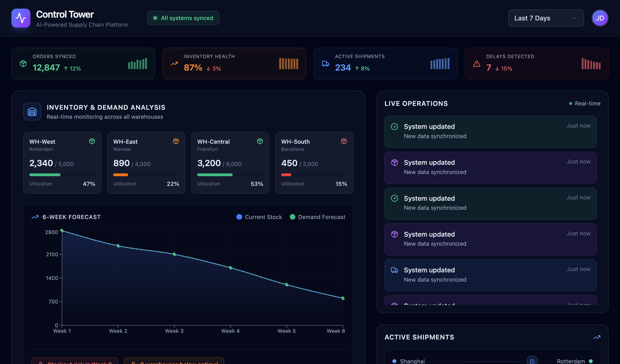Select the Delays Detected warning icon
The height and width of the screenshot is (364, 620).
click(x=477, y=63)
